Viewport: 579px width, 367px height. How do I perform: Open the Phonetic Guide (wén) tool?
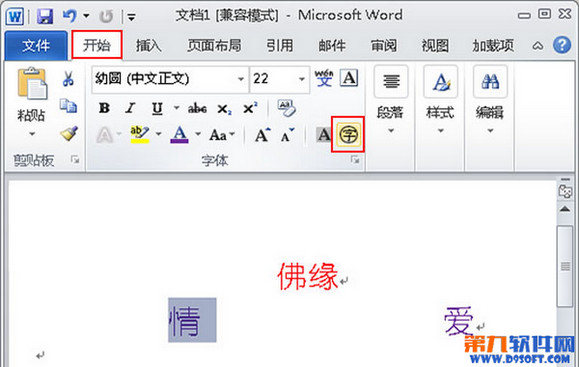pyautogui.click(x=324, y=78)
